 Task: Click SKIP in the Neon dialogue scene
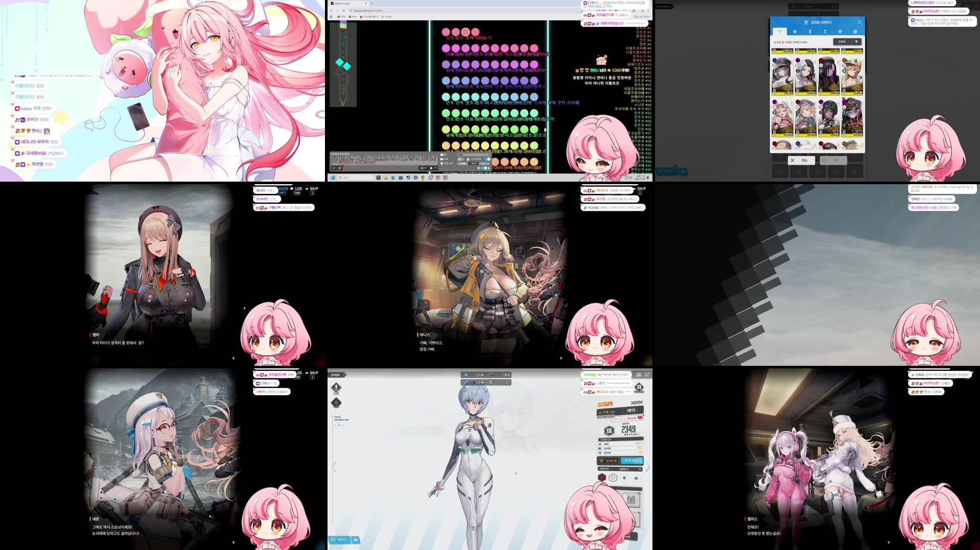312,374
